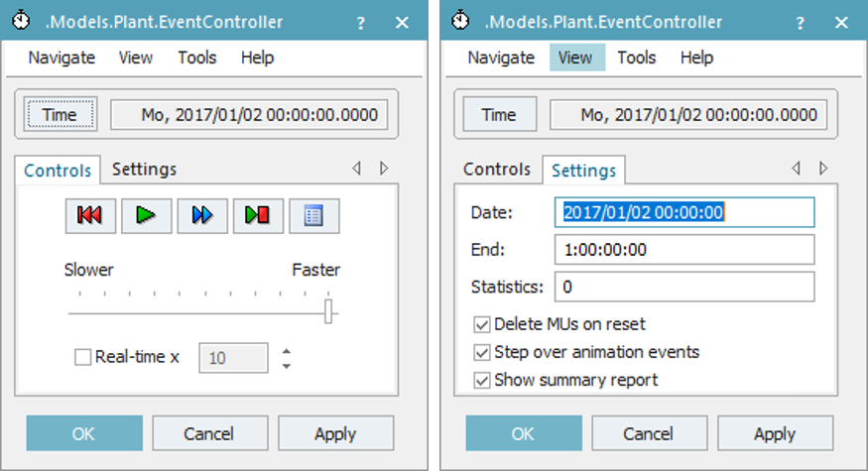
Task: Click the simulation speed slider handle
Action: (x=328, y=311)
